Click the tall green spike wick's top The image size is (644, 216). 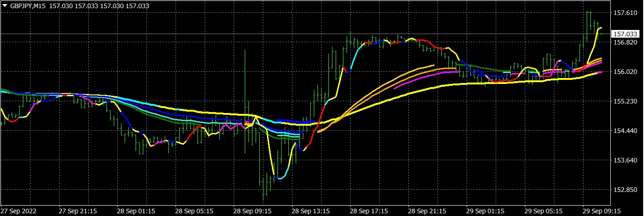(245, 51)
